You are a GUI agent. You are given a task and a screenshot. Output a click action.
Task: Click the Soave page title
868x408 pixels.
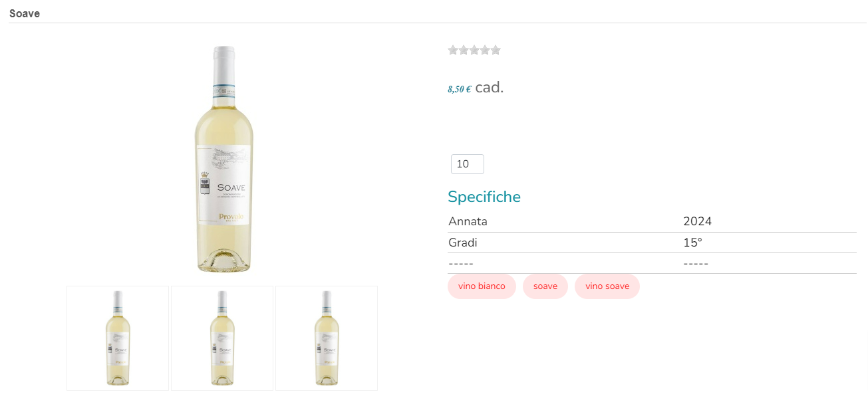[x=25, y=14]
